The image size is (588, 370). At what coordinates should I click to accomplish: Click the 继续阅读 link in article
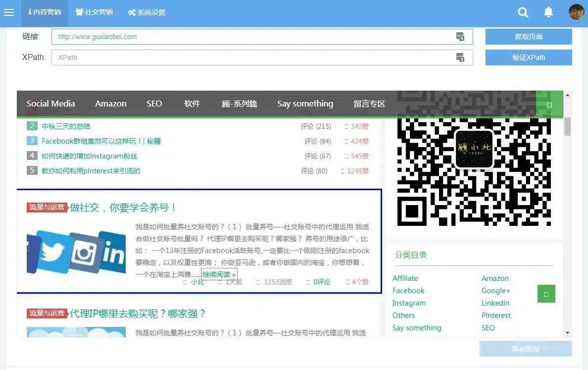(x=219, y=274)
